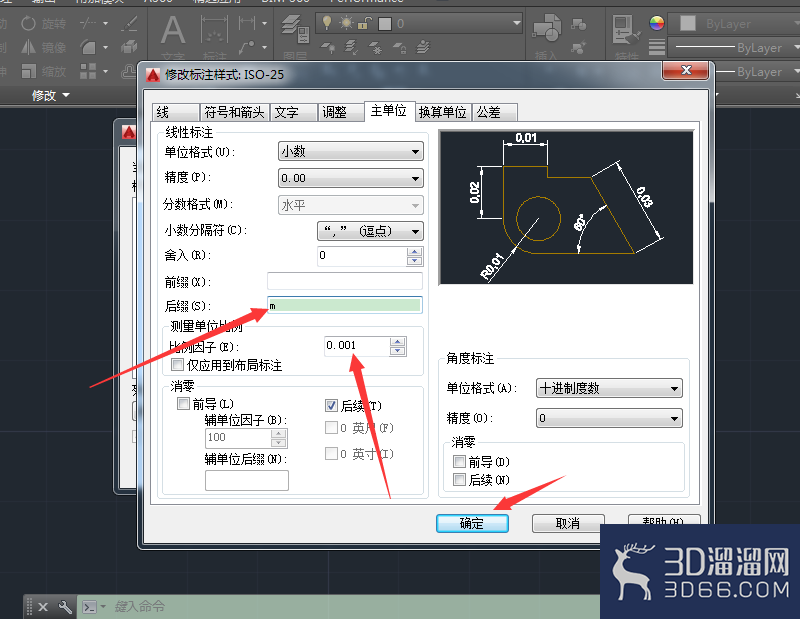Select the Rotate (旋转) tool
Image resolution: width=800 pixels, height=619 pixels.
[43, 23]
